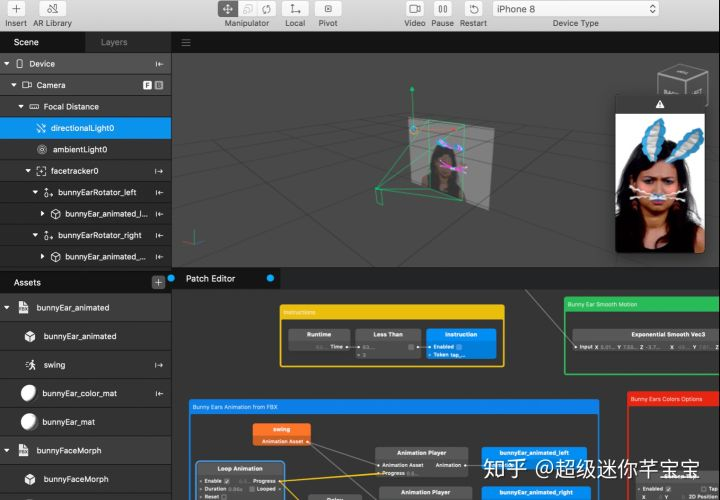720x500 pixels.
Task: Collapse bunnyEarRotator_left in the scene tree
Action: pos(35,192)
